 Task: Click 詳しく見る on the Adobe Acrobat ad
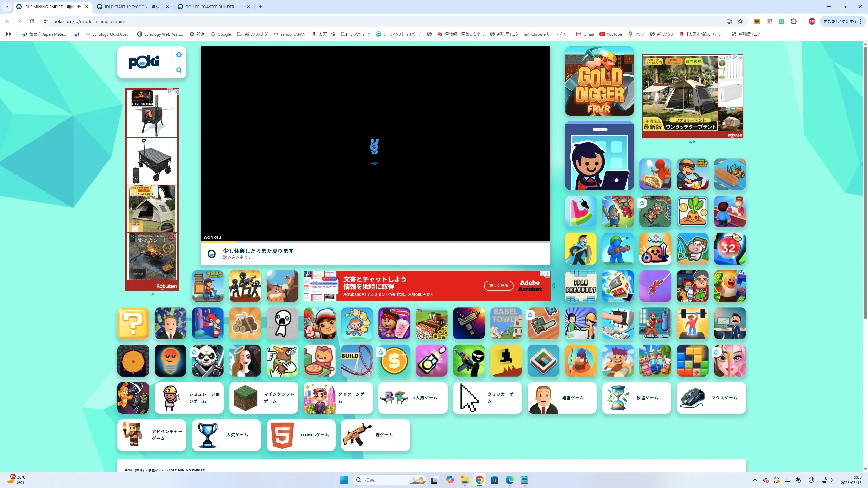click(498, 286)
